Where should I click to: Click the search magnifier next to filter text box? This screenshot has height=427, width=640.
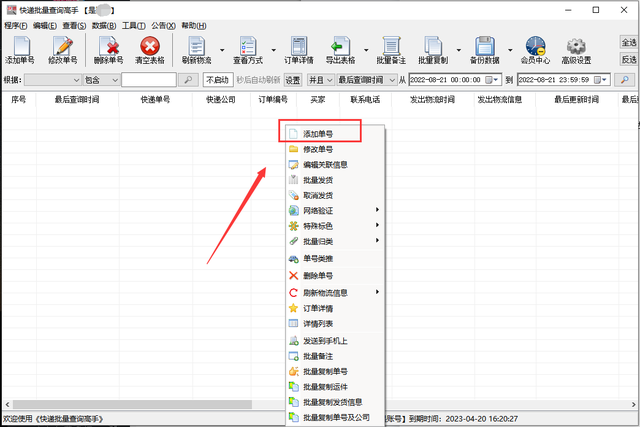click(188, 80)
